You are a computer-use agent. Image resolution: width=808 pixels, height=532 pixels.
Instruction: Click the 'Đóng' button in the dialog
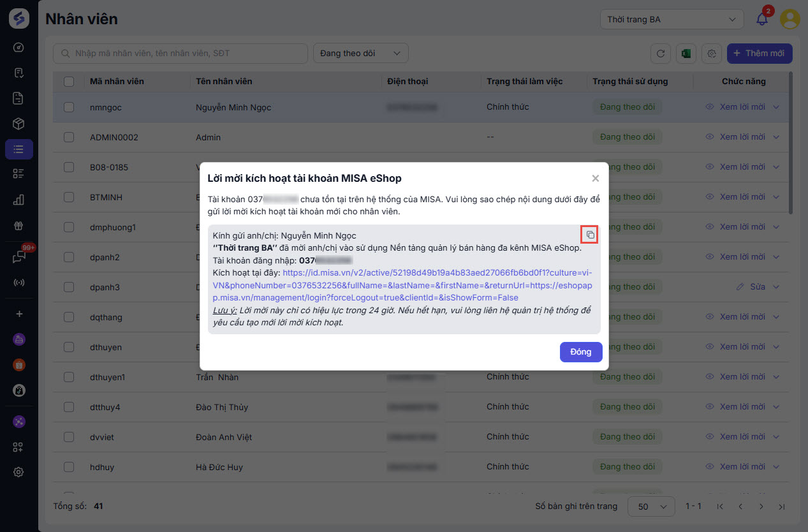[580, 351]
